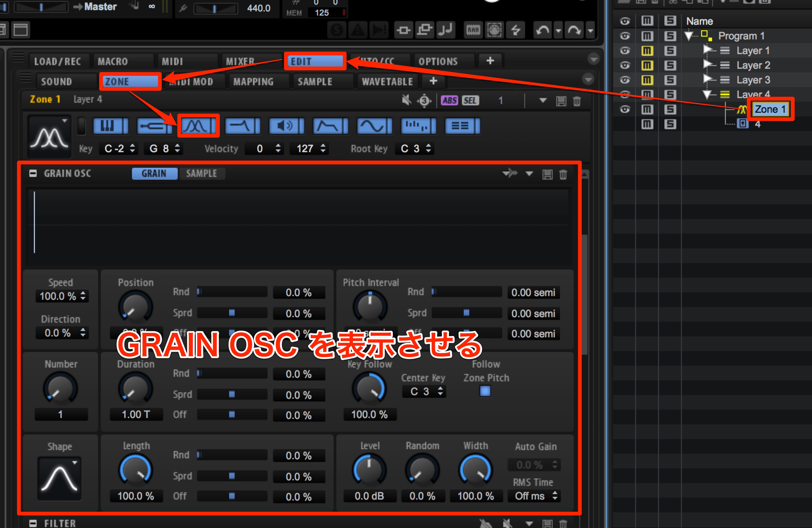Viewport: 812px width, 528px height.
Task: Switch to the SOUND sub-tab
Action: 66,81
